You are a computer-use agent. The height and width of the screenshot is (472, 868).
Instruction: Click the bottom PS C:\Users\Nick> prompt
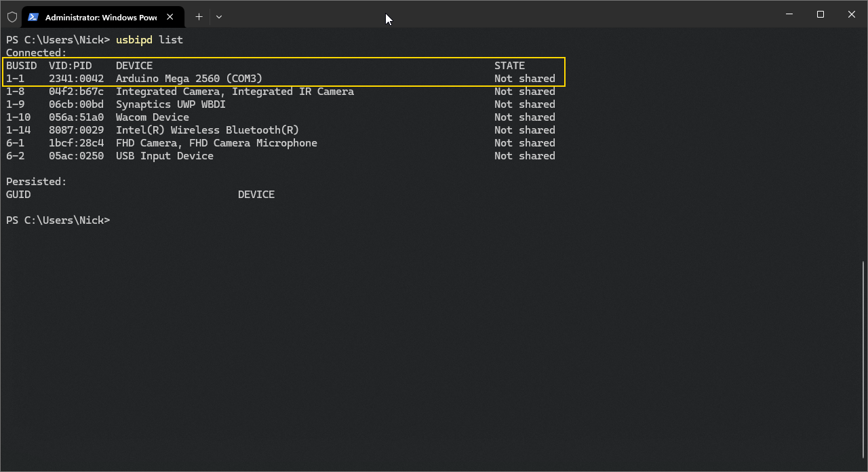point(58,220)
